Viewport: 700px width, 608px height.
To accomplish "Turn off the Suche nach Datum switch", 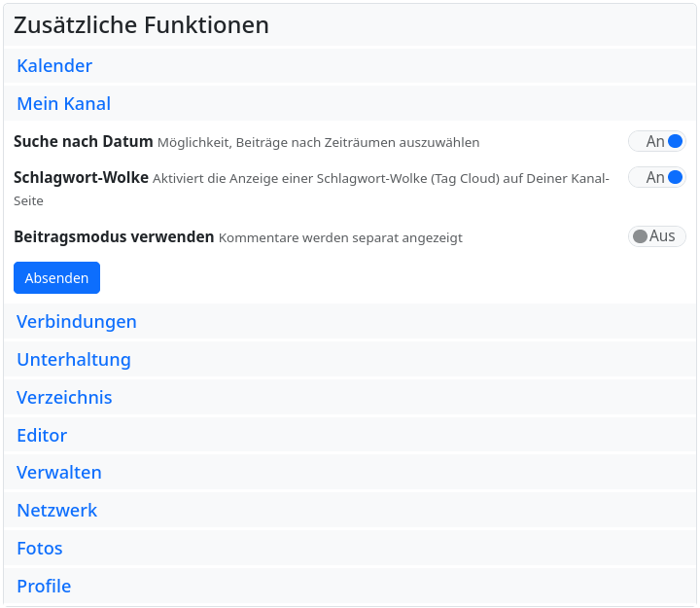I will 657,142.
